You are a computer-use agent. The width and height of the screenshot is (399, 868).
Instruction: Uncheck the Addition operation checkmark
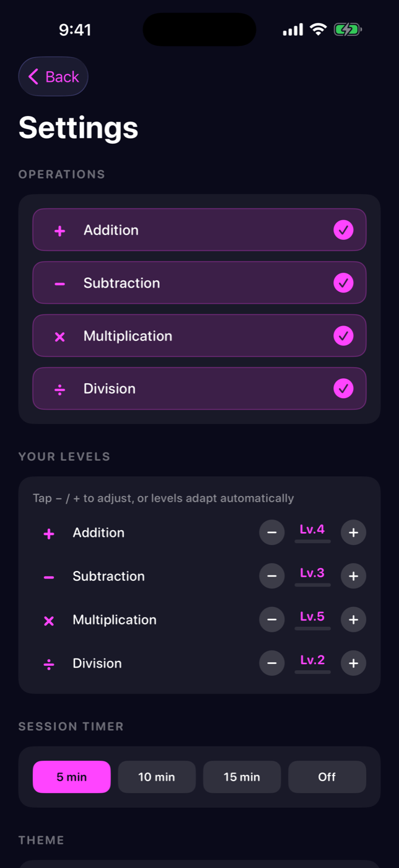[343, 230]
